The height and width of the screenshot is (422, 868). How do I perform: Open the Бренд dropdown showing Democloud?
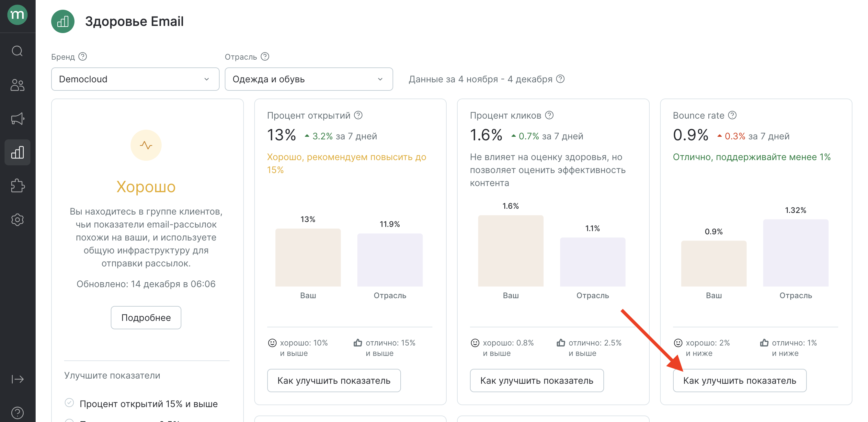135,79
